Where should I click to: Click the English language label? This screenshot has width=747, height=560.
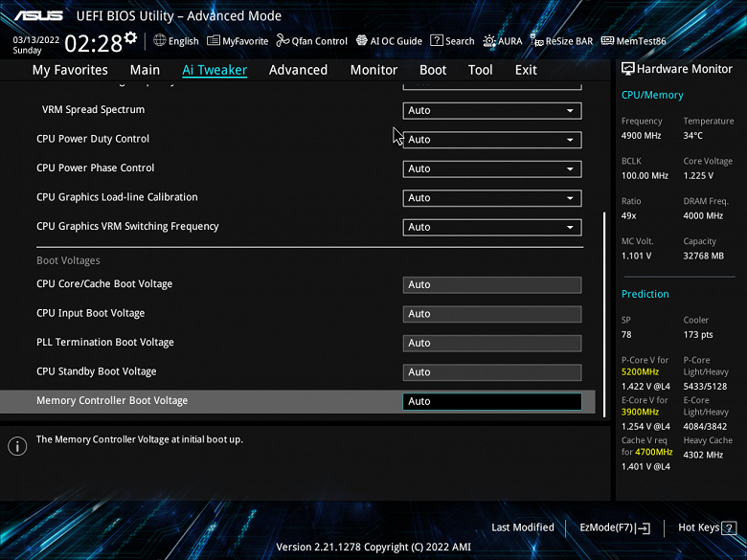tap(184, 41)
